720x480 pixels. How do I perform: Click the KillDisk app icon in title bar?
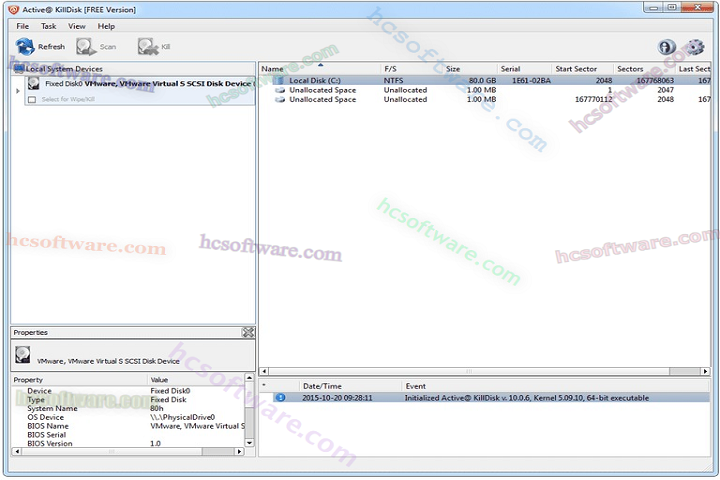click(14, 9)
